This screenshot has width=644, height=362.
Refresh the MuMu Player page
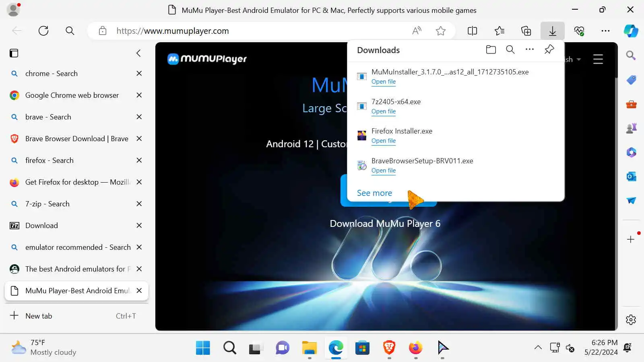click(x=43, y=31)
